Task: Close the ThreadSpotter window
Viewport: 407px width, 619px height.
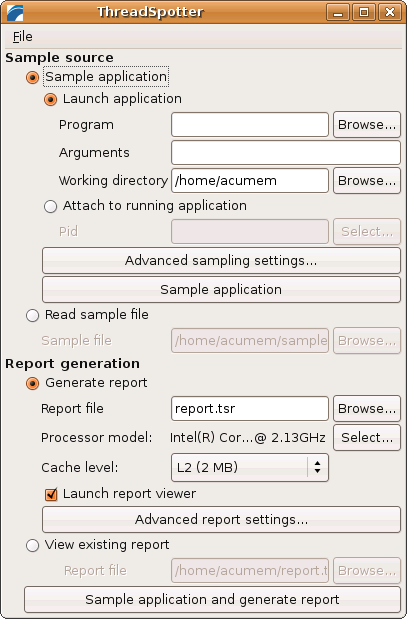Action: coord(390,12)
